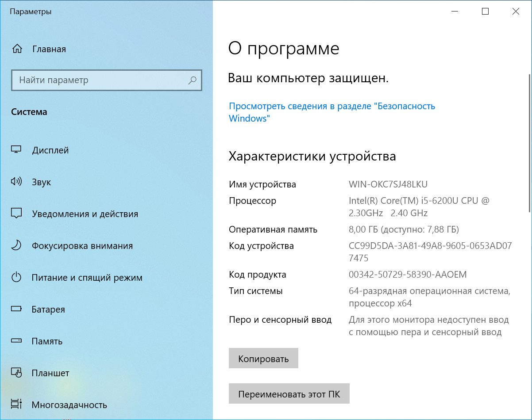532x420 pixels.
Task: Click the Звук speaker icon
Action: click(16, 182)
